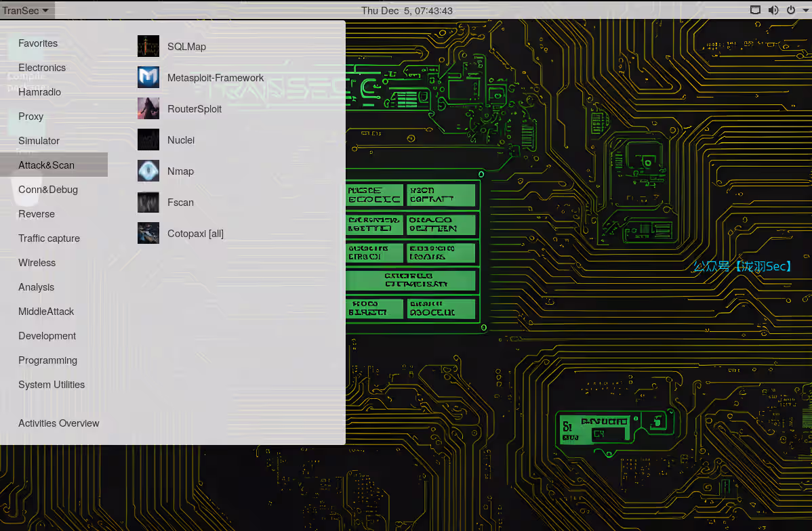Viewport: 812px width, 531px height.
Task: Expand the TranSec applications menu
Action: [x=26, y=10]
